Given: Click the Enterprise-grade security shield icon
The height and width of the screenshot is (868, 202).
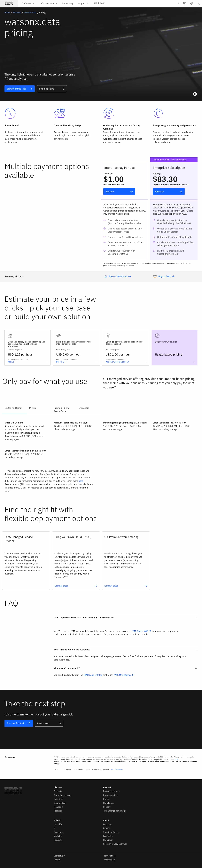Looking at the screenshot, I should (x=158, y=113).
